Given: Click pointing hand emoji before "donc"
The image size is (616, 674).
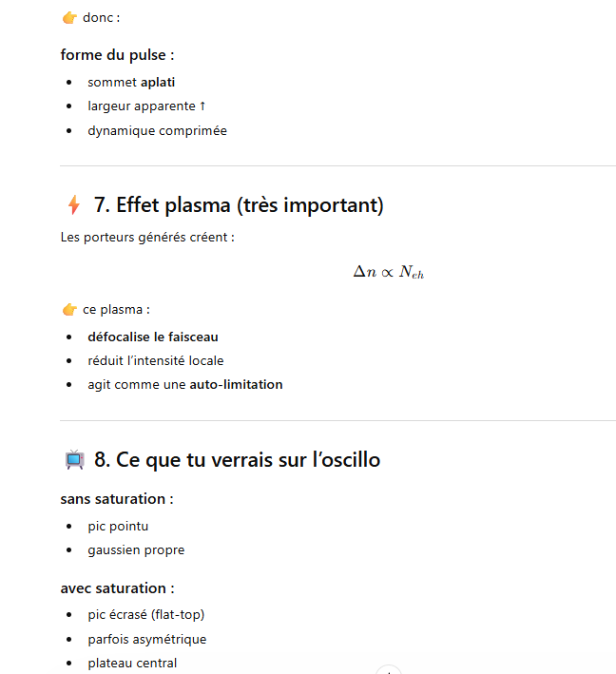Looking at the screenshot, I should click(x=69, y=18).
